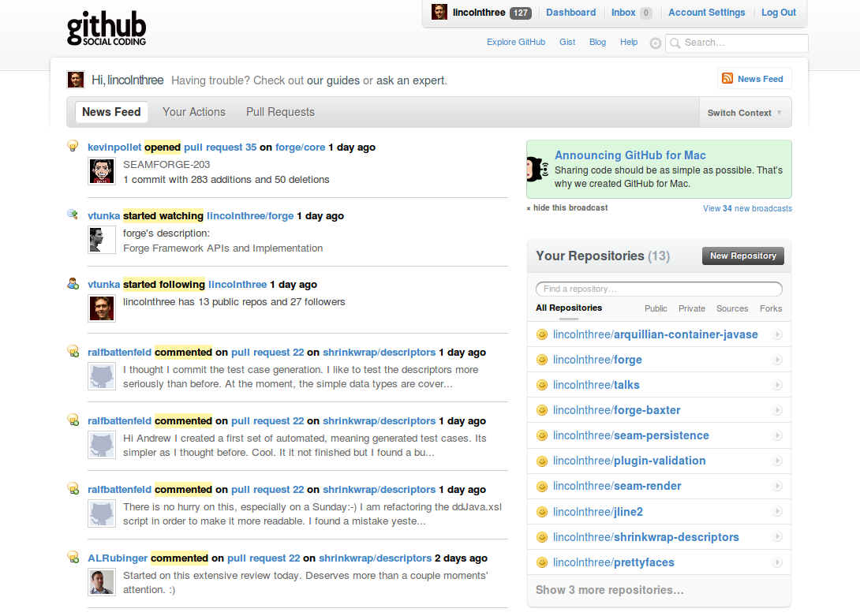860x616 pixels.
Task: Open pull request 35 link
Action: (x=220, y=147)
